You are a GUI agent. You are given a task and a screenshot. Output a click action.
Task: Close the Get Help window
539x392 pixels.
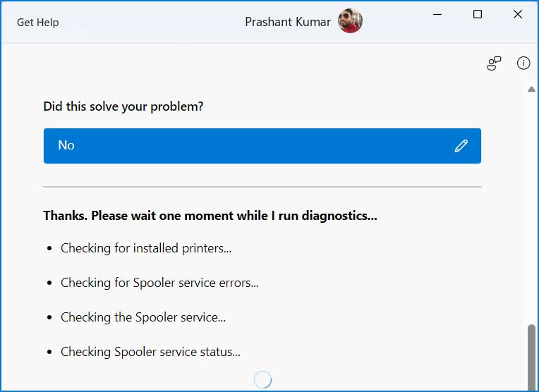(518, 14)
